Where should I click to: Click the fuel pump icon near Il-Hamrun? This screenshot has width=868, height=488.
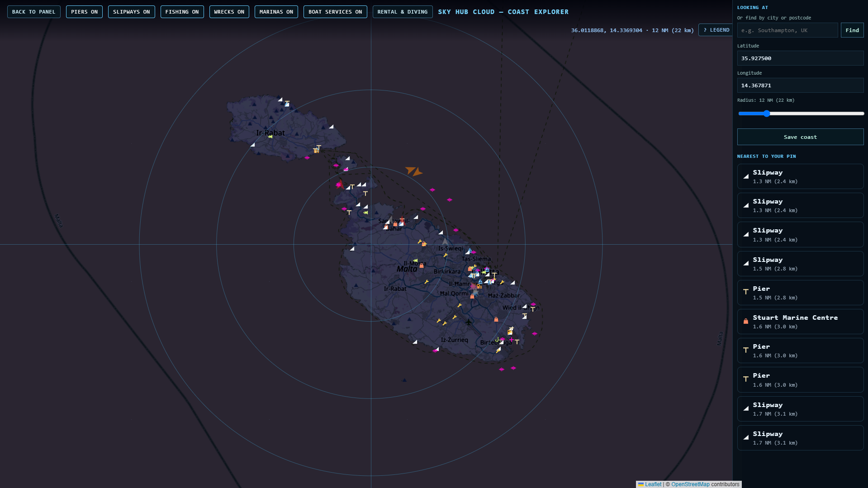[479, 286]
